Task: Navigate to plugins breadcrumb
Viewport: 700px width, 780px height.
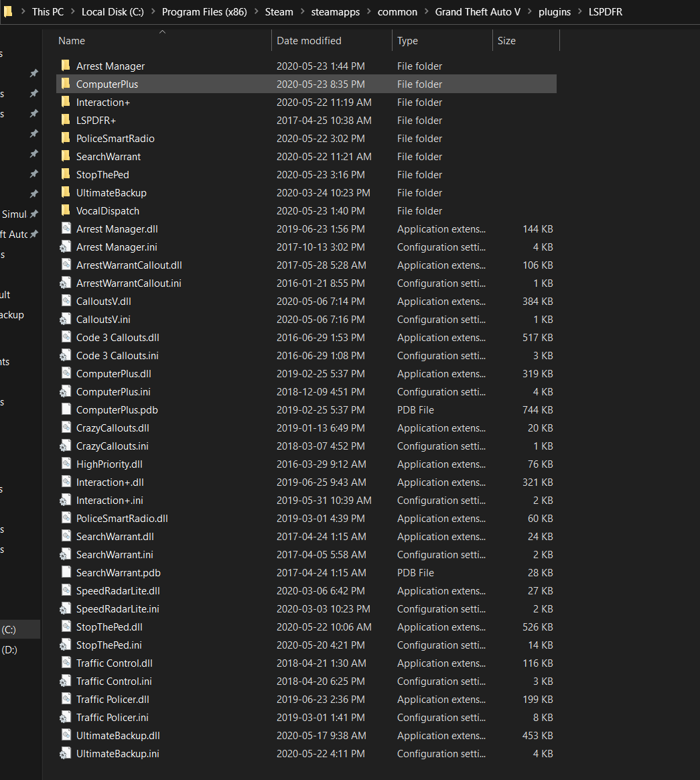Action: 555,11
